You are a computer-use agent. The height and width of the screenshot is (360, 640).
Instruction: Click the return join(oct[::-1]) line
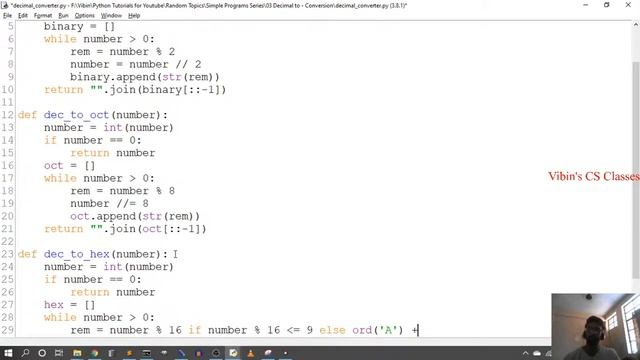(x=125, y=229)
